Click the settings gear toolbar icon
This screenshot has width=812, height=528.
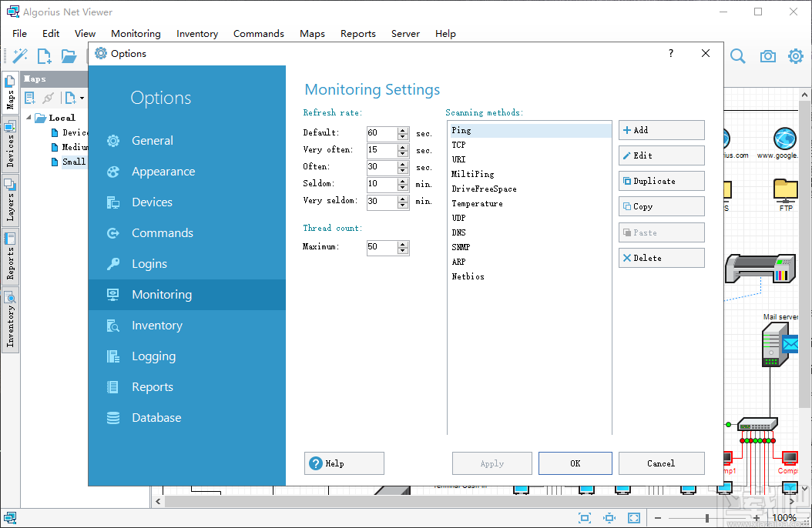795,56
